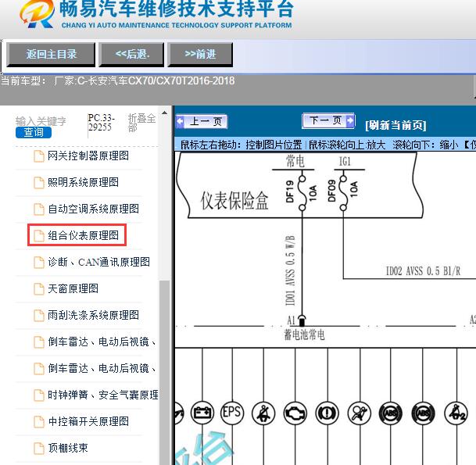Open 诊断、CAN通讯原理图 entry

(98, 262)
